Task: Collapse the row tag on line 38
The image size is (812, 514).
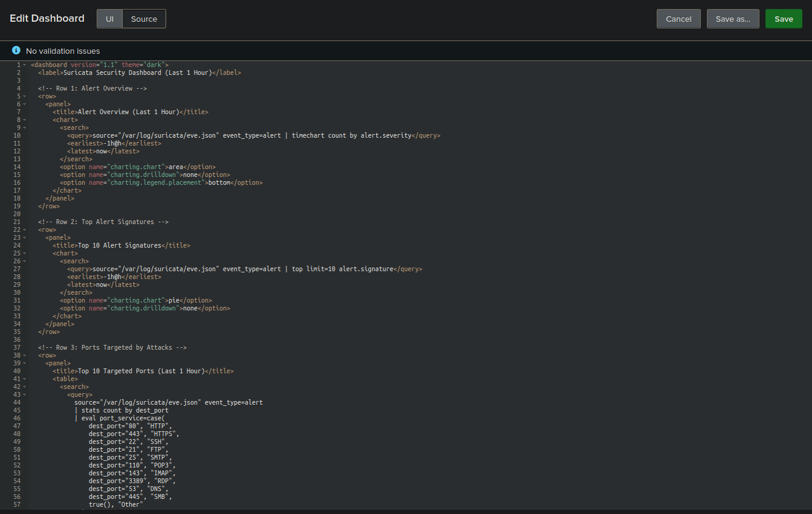Action: [x=24, y=355]
